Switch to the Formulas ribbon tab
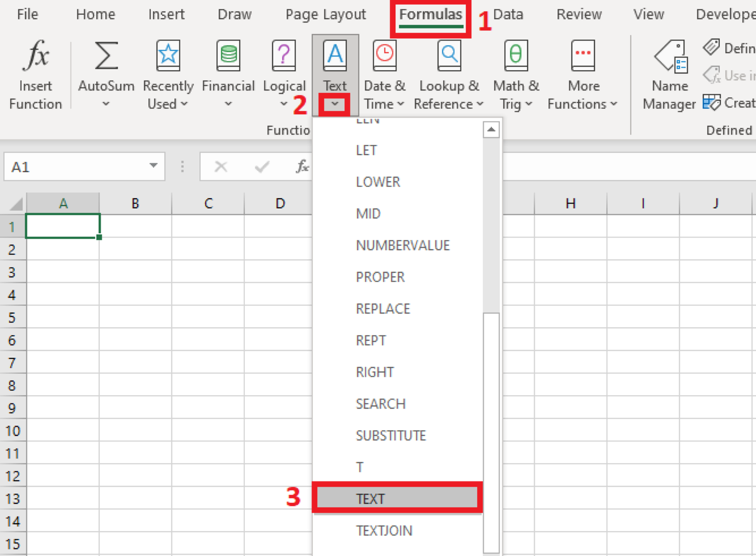Screen dimensions: 756x556 [430, 14]
